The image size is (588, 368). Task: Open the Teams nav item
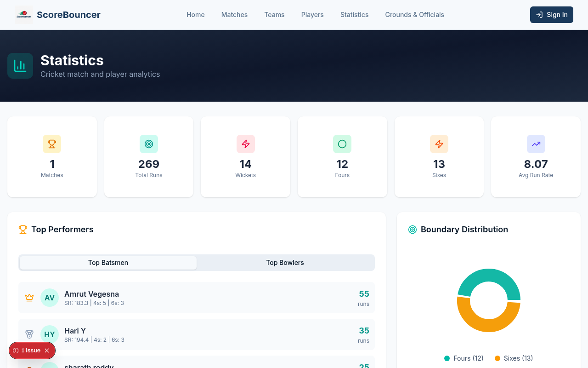coord(274,15)
